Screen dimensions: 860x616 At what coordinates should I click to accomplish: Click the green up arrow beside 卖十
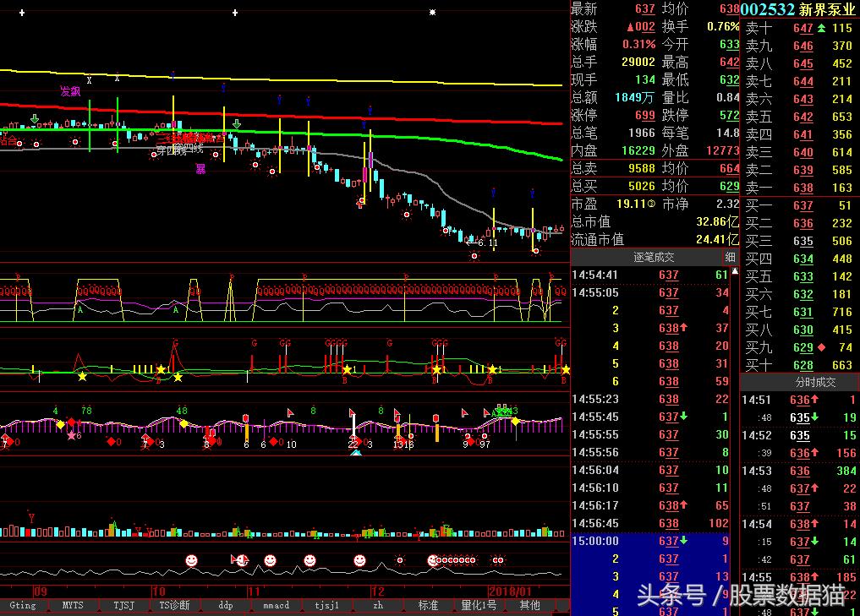click(x=821, y=28)
